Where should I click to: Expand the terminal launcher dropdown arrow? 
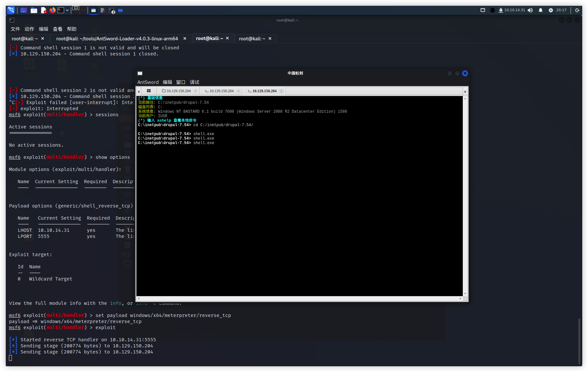pyautogui.click(x=67, y=10)
